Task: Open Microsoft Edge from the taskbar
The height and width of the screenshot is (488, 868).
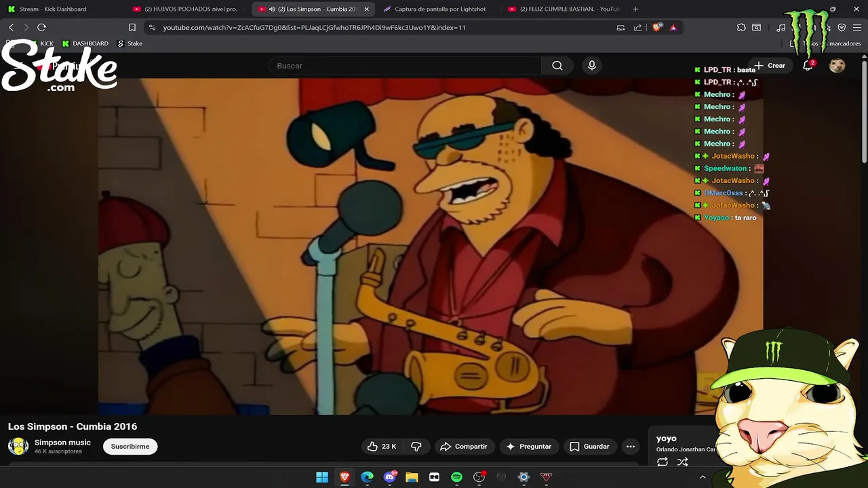Action: pos(367,477)
